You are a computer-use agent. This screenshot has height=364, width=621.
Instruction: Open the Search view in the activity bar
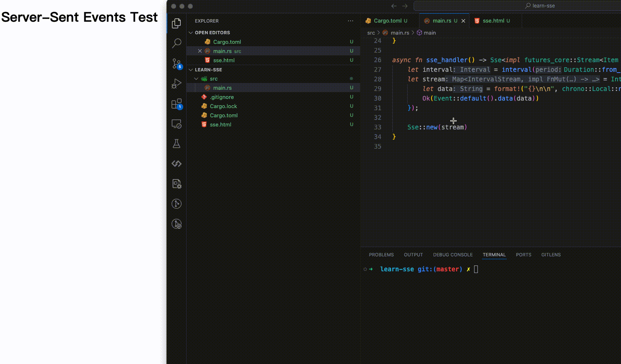click(177, 43)
